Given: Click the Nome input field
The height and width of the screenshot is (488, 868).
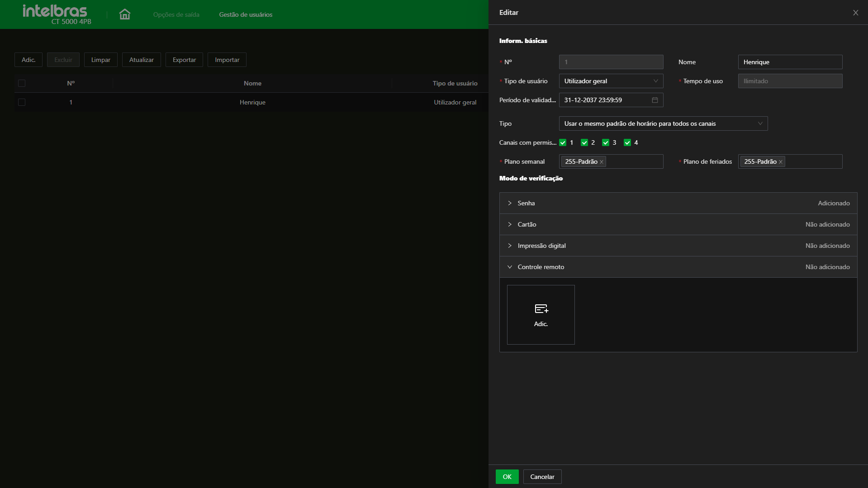Looking at the screenshot, I should (x=790, y=62).
